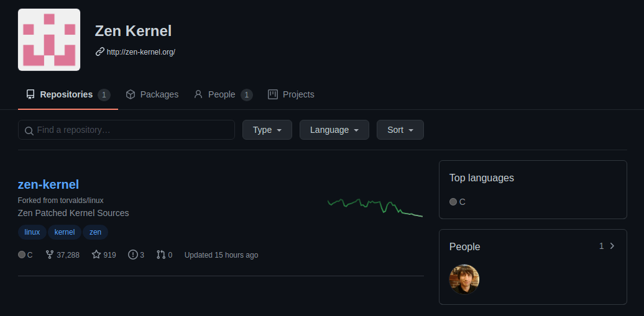Open the Sort dropdown menu
The height and width of the screenshot is (316, 644).
tap(400, 130)
